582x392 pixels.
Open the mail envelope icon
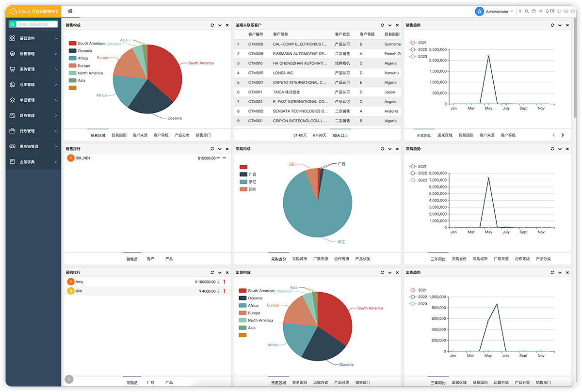567,11
